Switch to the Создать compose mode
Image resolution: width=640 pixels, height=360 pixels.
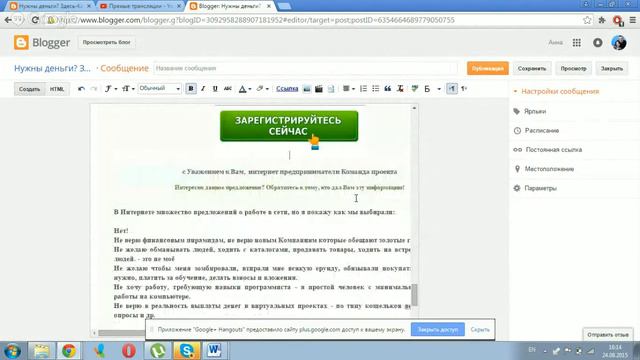[x=29, y=89]
